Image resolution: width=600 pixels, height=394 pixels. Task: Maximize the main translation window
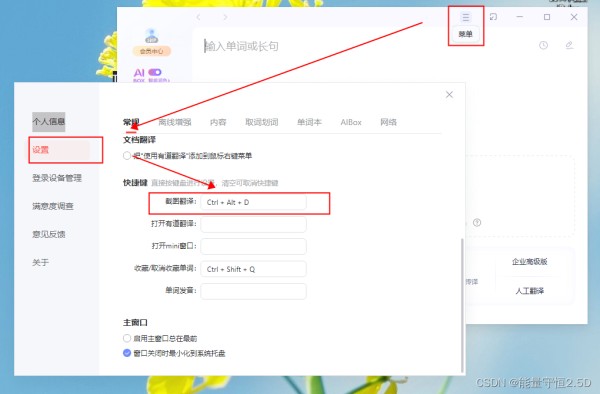(x=547, y=17)
